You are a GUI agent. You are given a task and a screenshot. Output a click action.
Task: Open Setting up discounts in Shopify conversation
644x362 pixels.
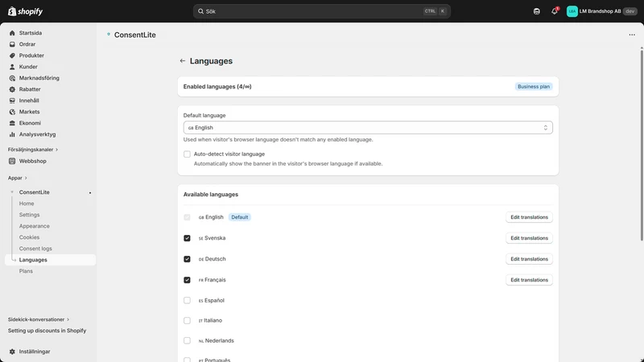(x=47, y=331)
